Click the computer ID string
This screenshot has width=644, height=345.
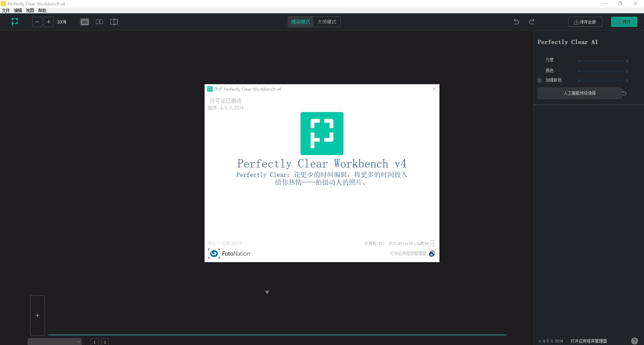[409, 243]
